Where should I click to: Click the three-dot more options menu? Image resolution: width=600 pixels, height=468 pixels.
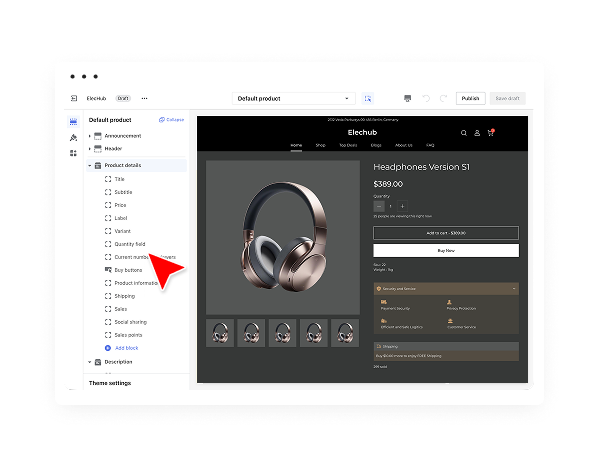(144, 98)
